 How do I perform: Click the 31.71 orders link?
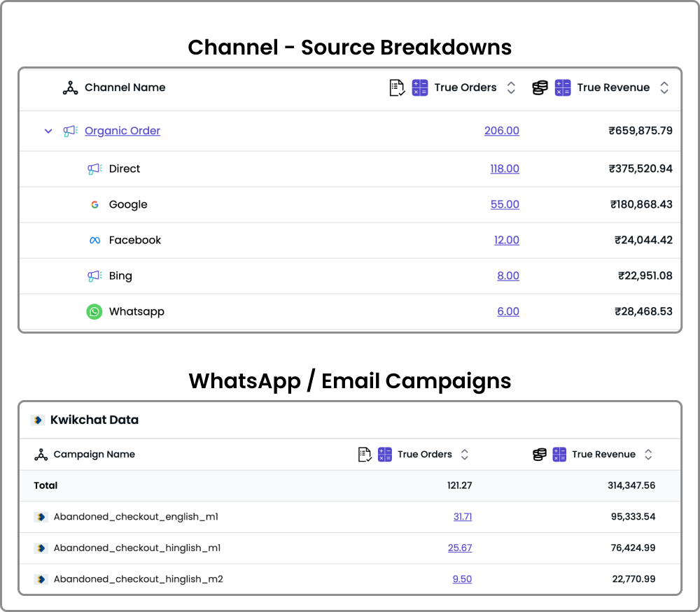point(462,517)
